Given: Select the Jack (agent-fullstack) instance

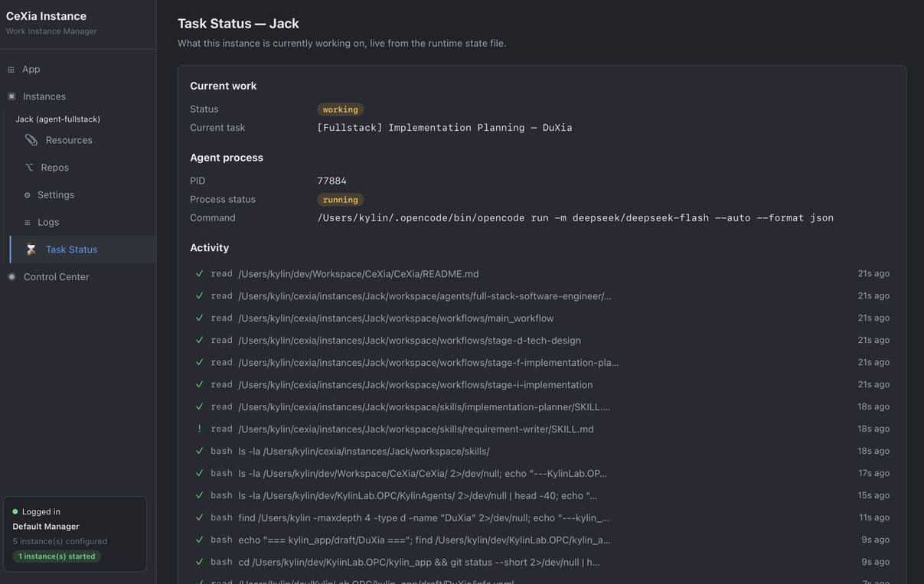Looking at the screenshot, I should click(58, 119).
